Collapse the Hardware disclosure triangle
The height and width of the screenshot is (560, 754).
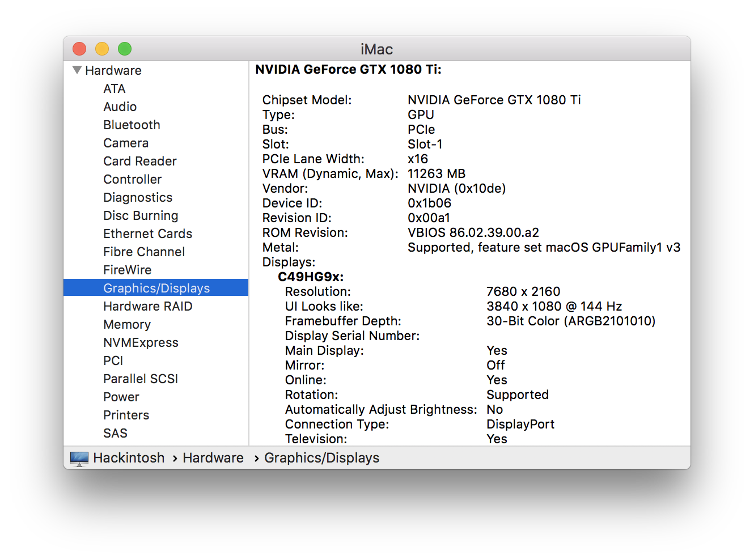(x=77, y=70)
